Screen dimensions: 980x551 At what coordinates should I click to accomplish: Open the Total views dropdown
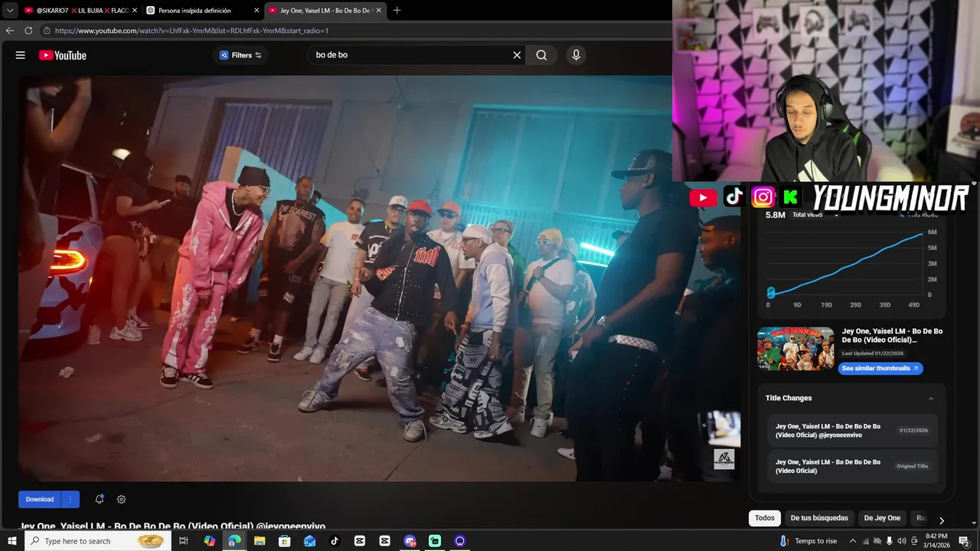815,215
